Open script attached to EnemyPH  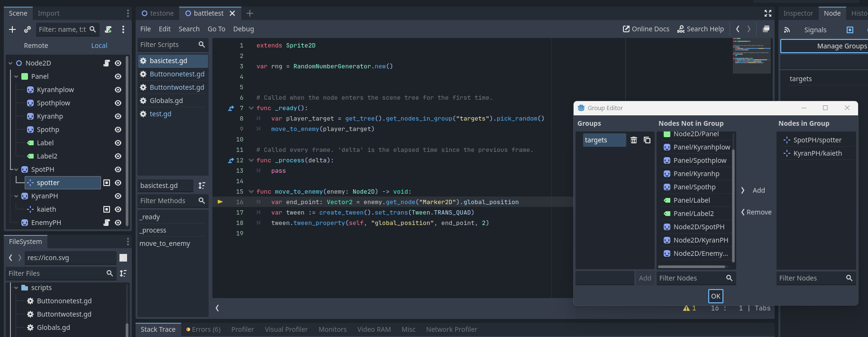point(107,223)
